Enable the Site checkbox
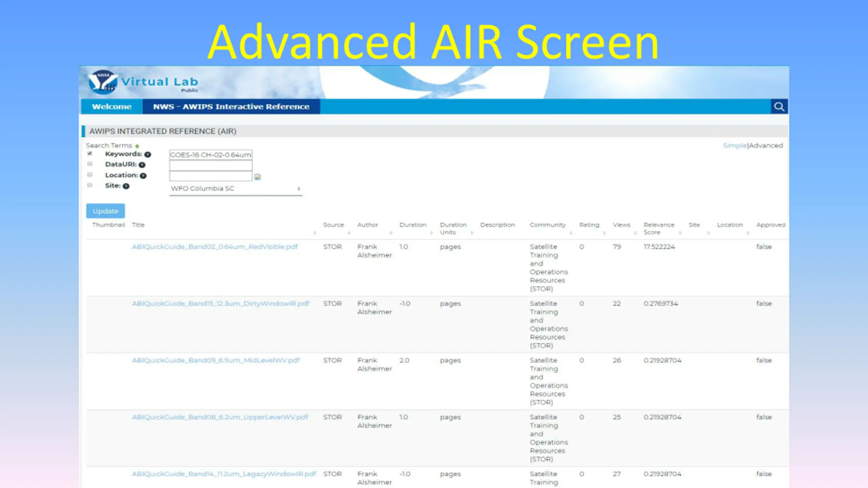Viewport: 868px width, 488px height. click(90, 185)
